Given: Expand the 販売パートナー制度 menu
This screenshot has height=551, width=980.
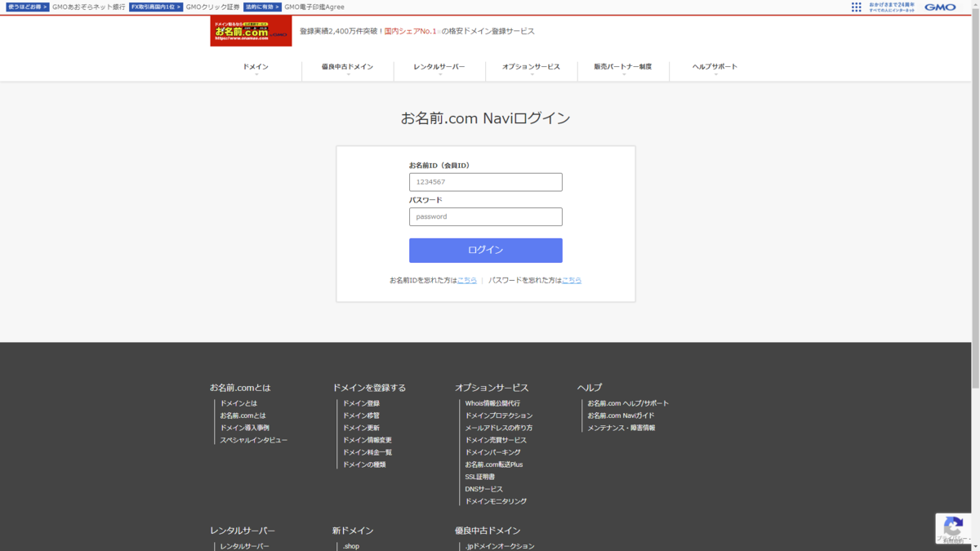Looking at the screenshot, I should pyautogui.click(x=623, y=67).
